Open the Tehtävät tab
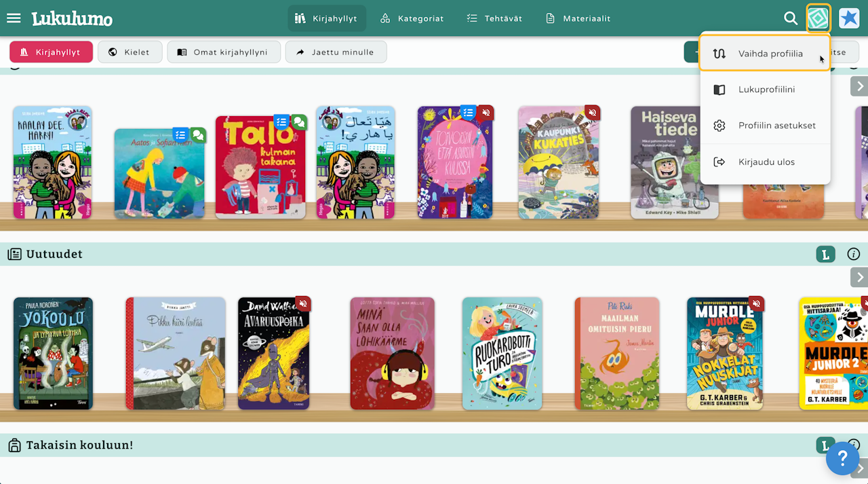The height and width of the screenshot is (484, 868). 495,18
